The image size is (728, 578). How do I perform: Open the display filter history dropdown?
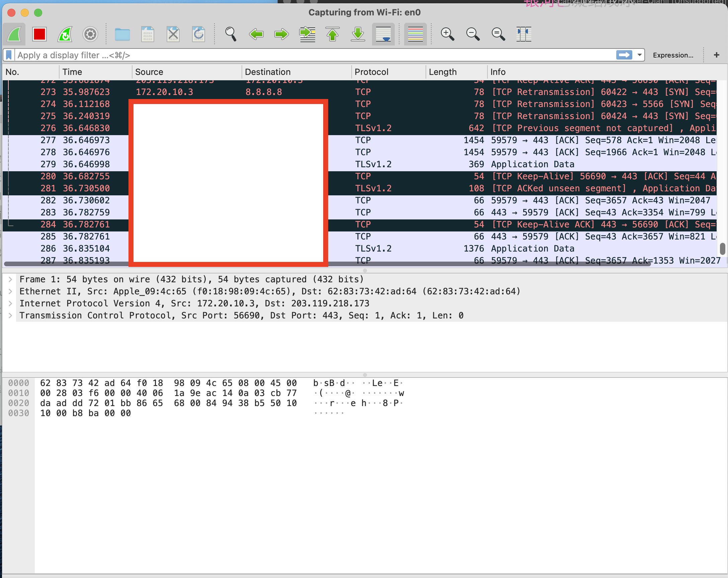click(639, 55)
